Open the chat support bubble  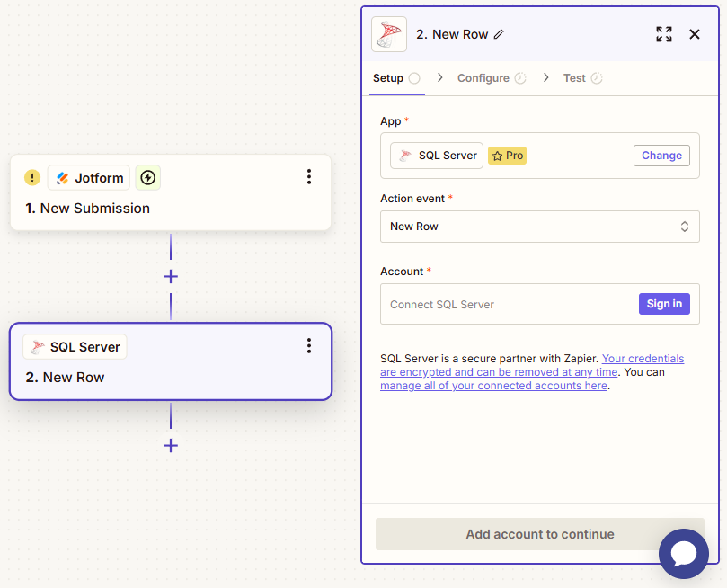[684, 554]
